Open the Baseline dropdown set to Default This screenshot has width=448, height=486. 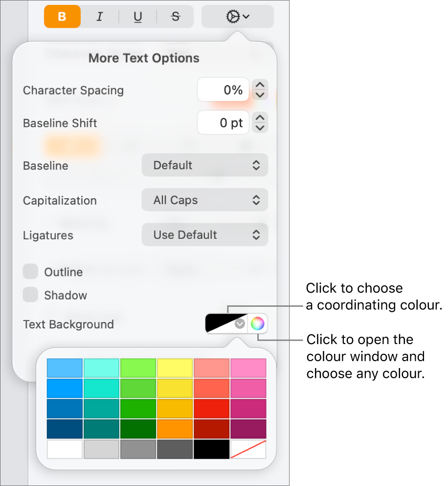coord(204,165)
